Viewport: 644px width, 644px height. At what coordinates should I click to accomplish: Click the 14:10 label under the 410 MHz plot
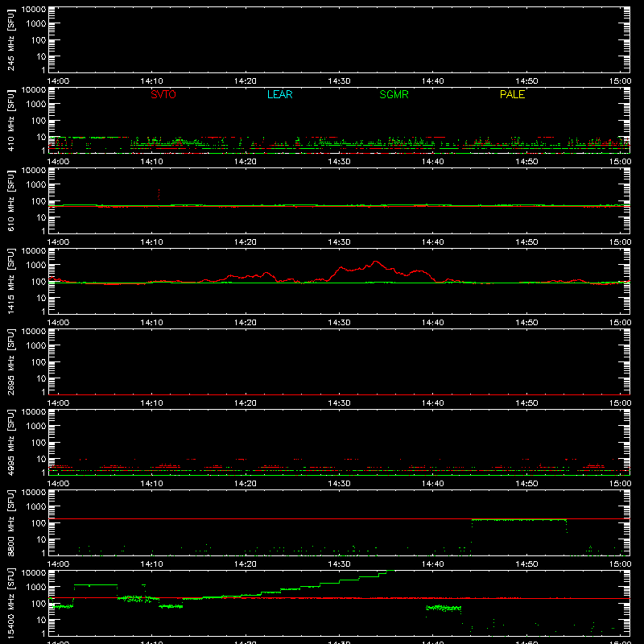(151, 162)
